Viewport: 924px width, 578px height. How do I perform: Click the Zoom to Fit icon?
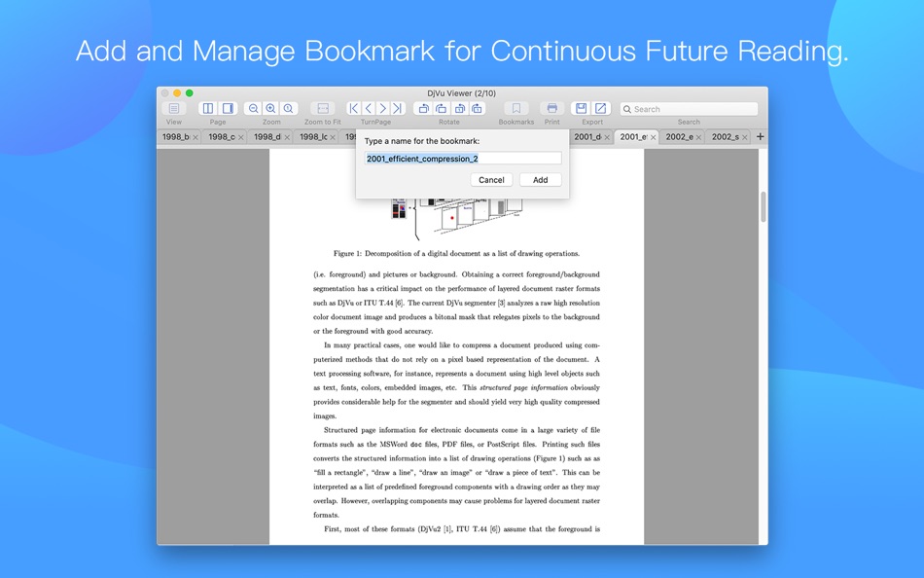point(323,109)
